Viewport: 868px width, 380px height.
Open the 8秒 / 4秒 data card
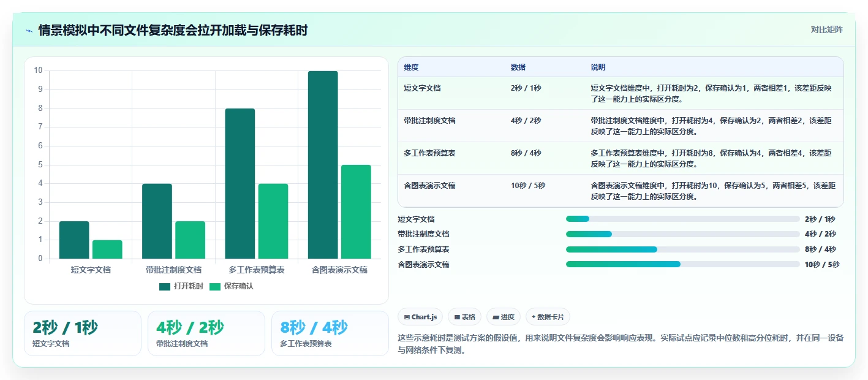(330, 333)
